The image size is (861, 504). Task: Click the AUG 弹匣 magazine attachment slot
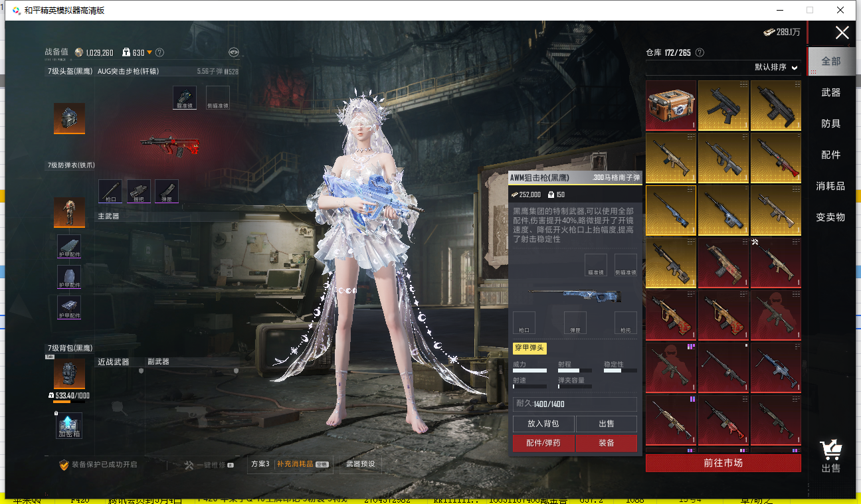coord(167,191)
